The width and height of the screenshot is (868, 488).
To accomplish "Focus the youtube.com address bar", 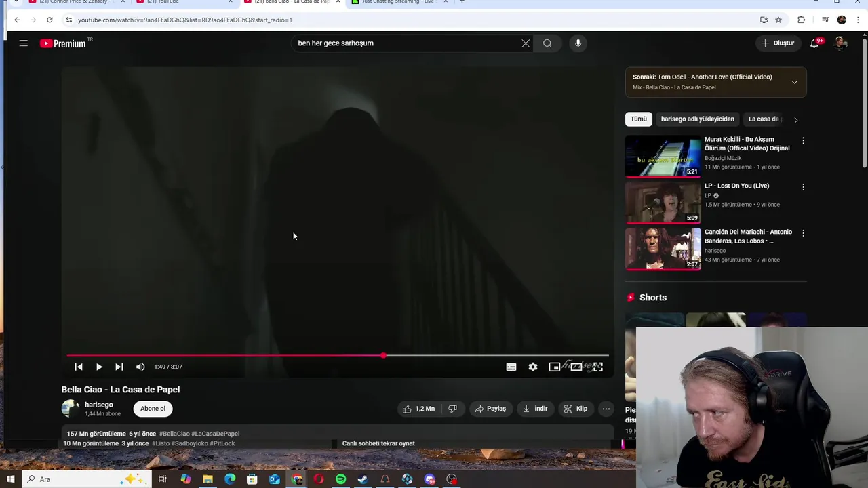I will tap(407, 20).
